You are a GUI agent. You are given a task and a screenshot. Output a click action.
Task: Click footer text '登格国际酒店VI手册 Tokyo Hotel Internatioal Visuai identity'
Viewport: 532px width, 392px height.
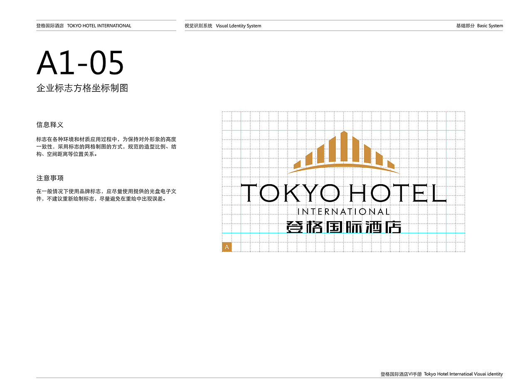[442, 374]
